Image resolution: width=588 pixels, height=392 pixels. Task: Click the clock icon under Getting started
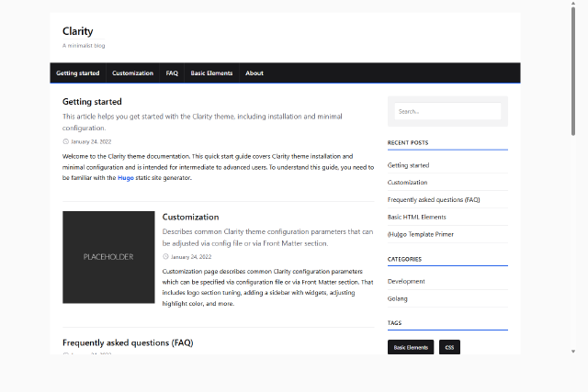click(x=65, y=141)
